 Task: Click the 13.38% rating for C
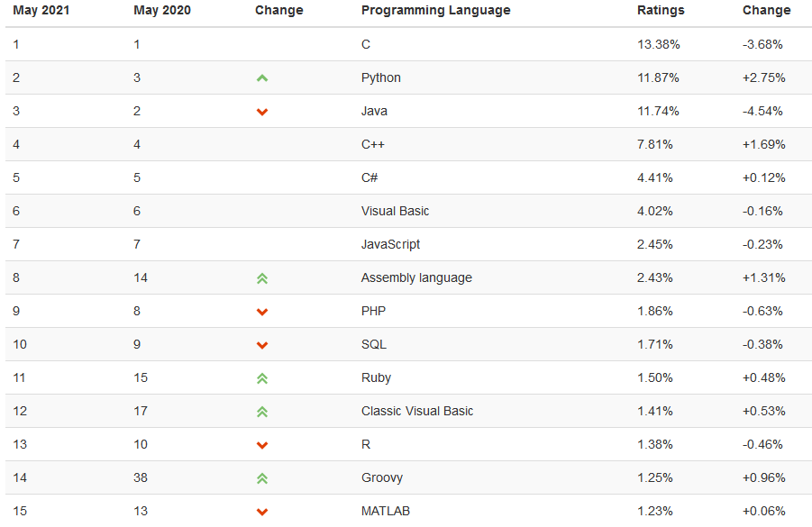658,44
